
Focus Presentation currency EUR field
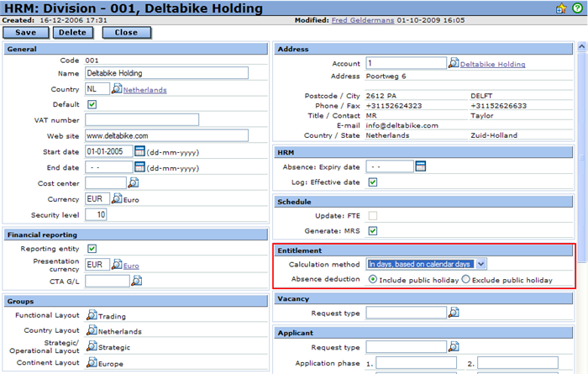click(x=97, y=265)
